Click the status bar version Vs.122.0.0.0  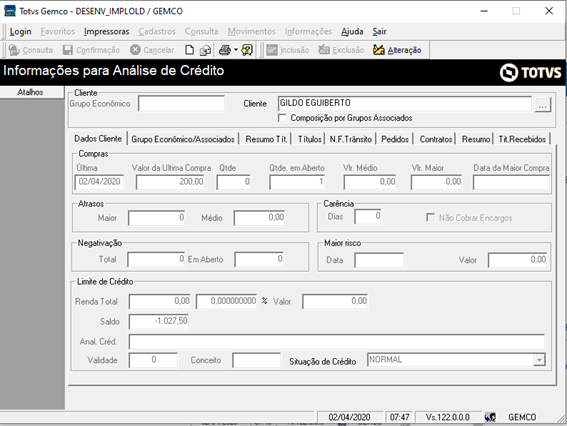pyautogui.click(x=448, y=417)
